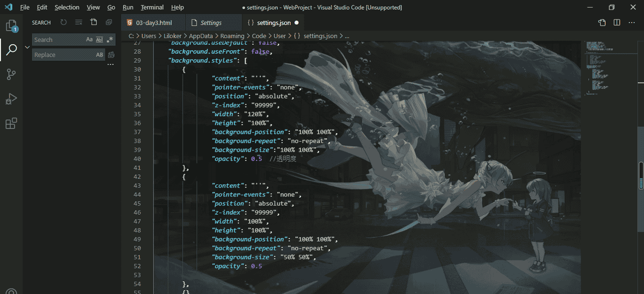
Task: Toggle Match Whole Word in search
Action: 99,40
